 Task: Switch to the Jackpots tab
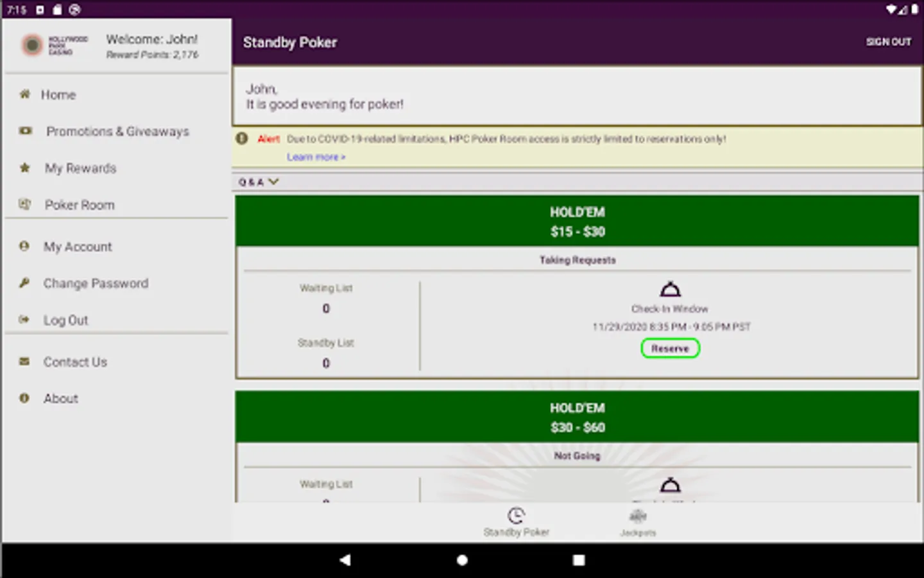click(638, 522)
